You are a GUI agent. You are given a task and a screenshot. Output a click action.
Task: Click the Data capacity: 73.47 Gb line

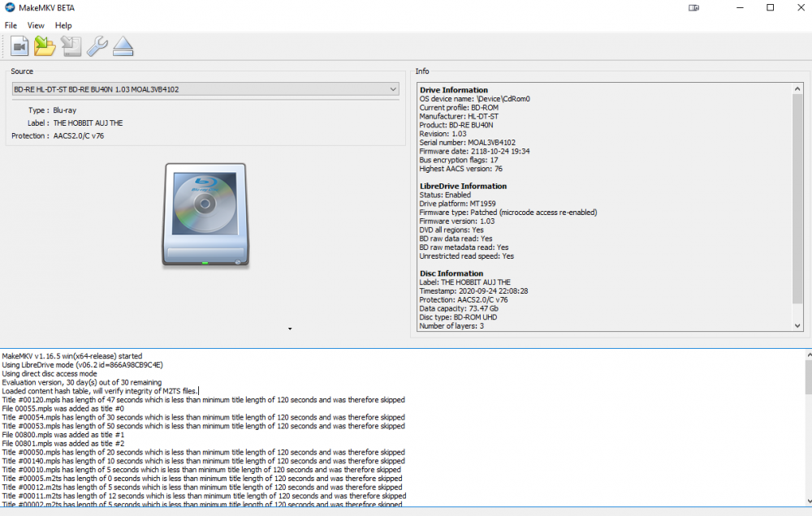[459, 309]
